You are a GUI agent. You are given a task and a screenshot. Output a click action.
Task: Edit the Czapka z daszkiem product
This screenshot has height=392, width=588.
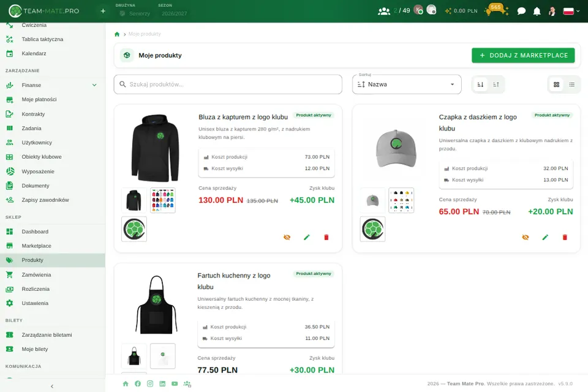(x=545, y=237)
